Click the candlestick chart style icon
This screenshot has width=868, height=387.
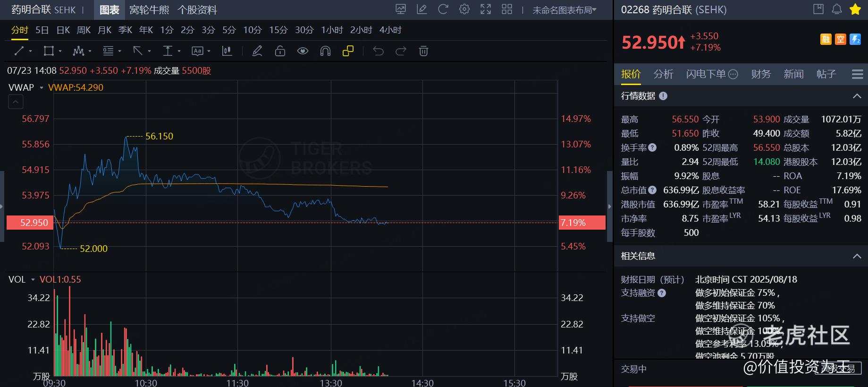227,51
